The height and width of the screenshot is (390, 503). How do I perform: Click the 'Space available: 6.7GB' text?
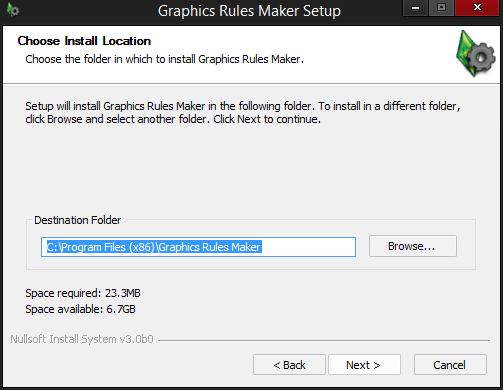[80, 309]
